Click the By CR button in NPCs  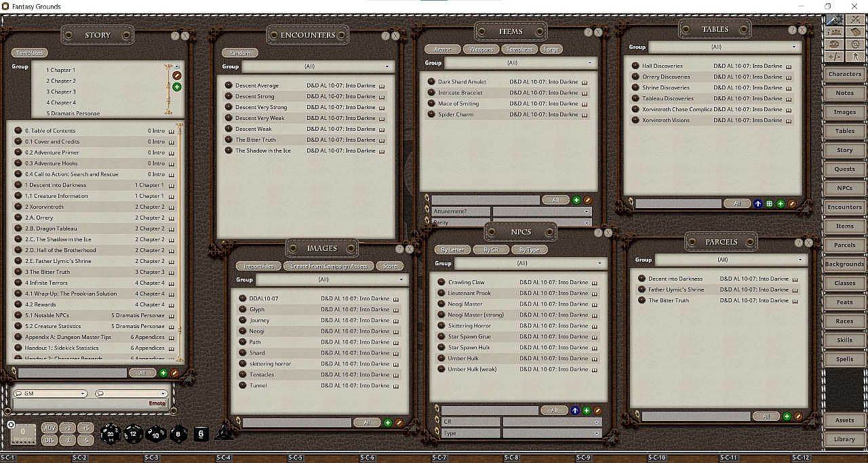tap(490, 249)
